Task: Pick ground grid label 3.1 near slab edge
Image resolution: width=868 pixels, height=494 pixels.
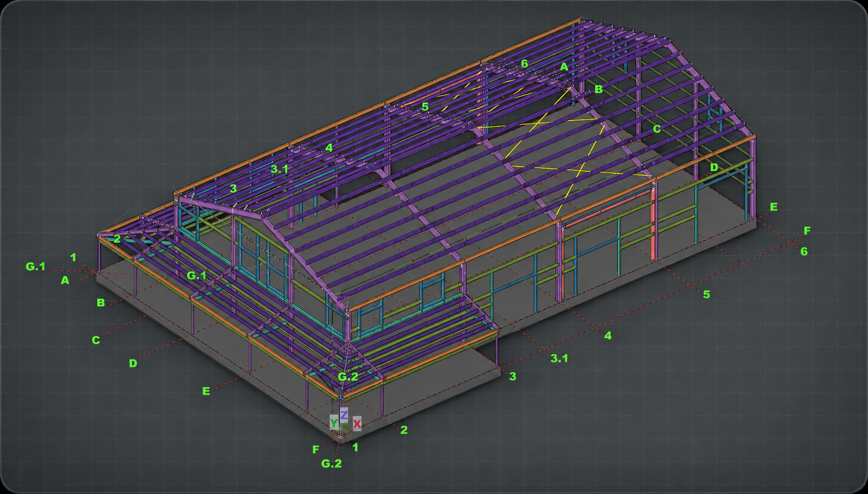Action: click(x=559, y=358)
